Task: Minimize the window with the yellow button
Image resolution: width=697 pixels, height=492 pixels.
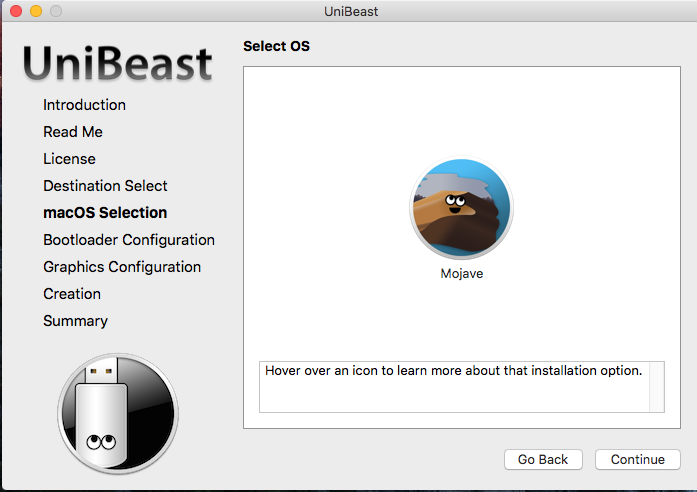Action: click(x=36, y=11)
